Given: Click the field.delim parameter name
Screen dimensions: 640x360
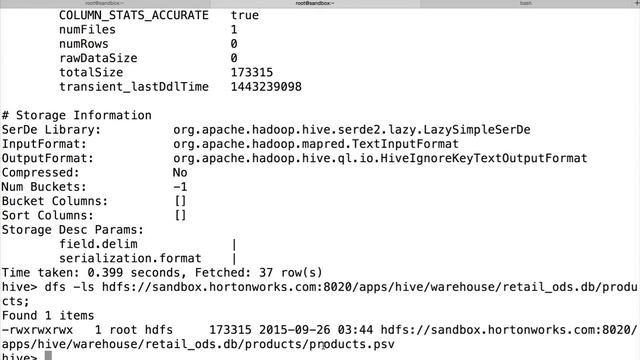Looking at the screenshot, I should click(98, 244).
